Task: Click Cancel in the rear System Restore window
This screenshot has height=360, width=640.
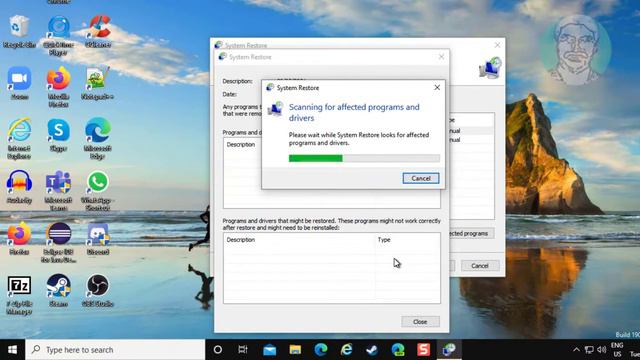Action: tap(480, 266)
